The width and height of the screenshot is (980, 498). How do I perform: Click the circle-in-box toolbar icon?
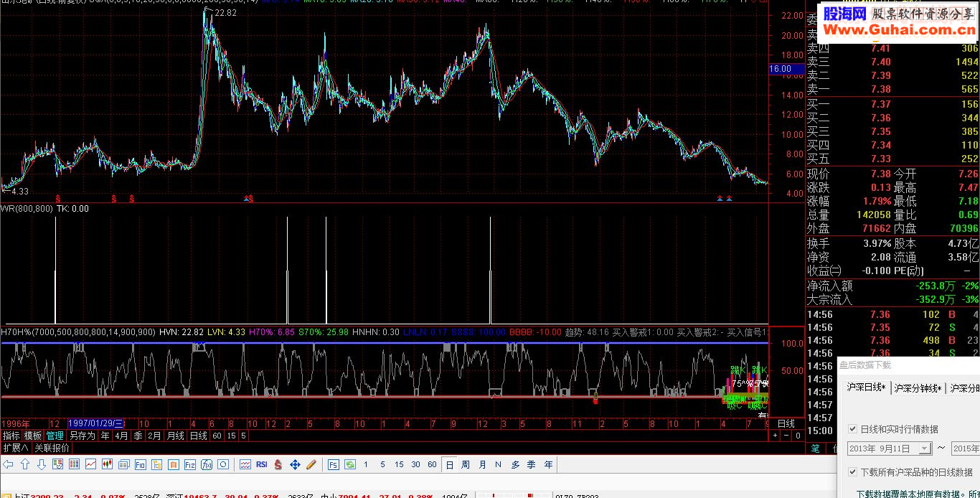click(x=222, y=464)
